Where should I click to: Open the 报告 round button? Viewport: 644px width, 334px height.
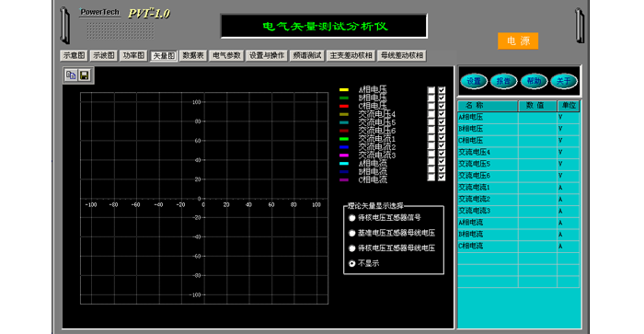point(503,81)
